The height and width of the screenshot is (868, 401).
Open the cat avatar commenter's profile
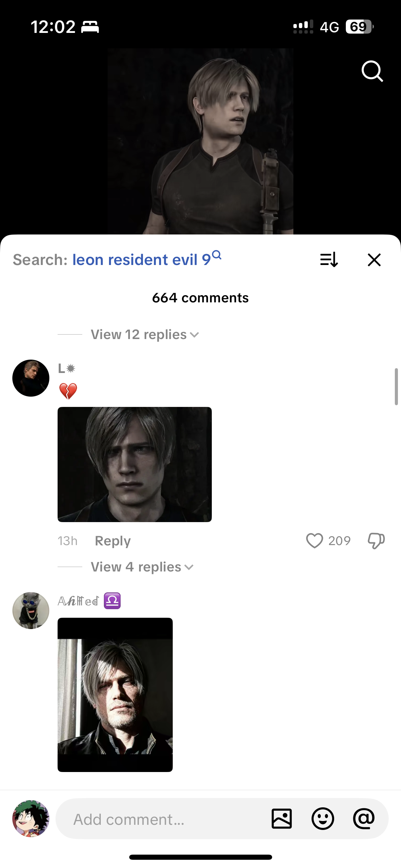coord(31,611)
